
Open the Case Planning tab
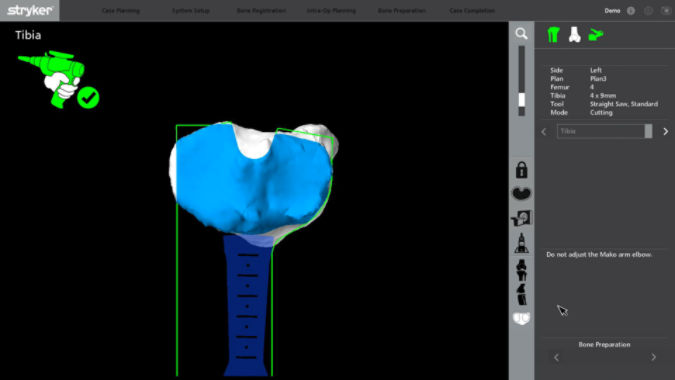coord(121,11)
